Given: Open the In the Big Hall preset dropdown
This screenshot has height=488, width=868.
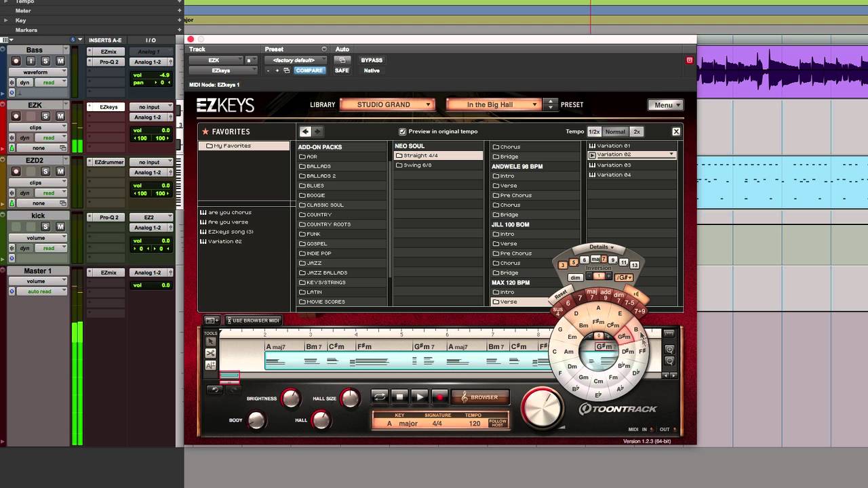Looking at the screenshot, I should tap(493, 104).
